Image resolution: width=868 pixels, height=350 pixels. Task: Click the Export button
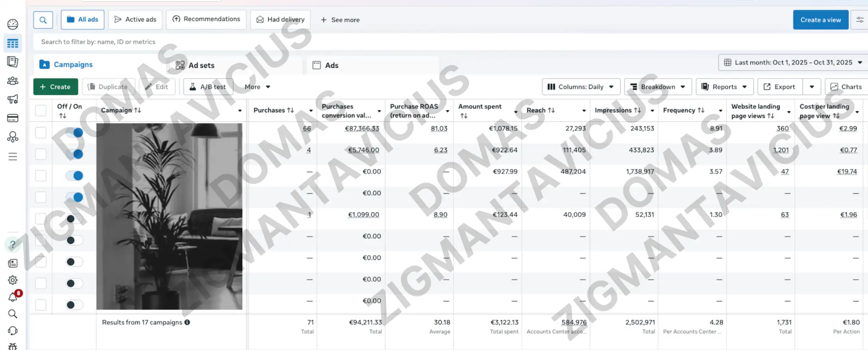780,87
